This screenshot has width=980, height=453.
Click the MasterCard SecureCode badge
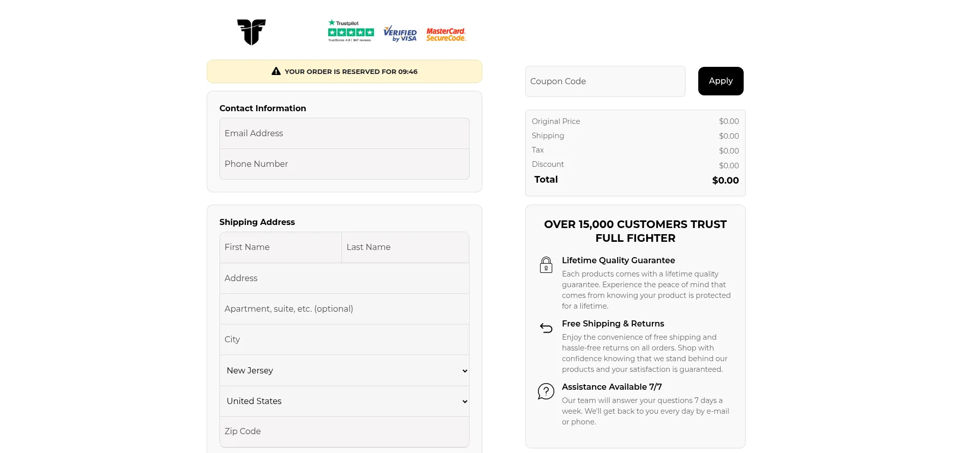click(446, 34)
